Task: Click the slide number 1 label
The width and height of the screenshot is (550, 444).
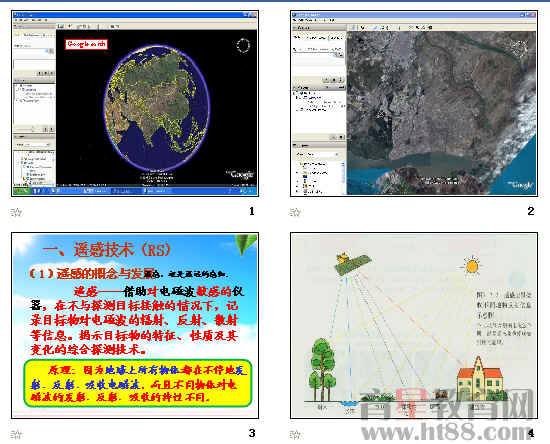Action: [251, 211]
